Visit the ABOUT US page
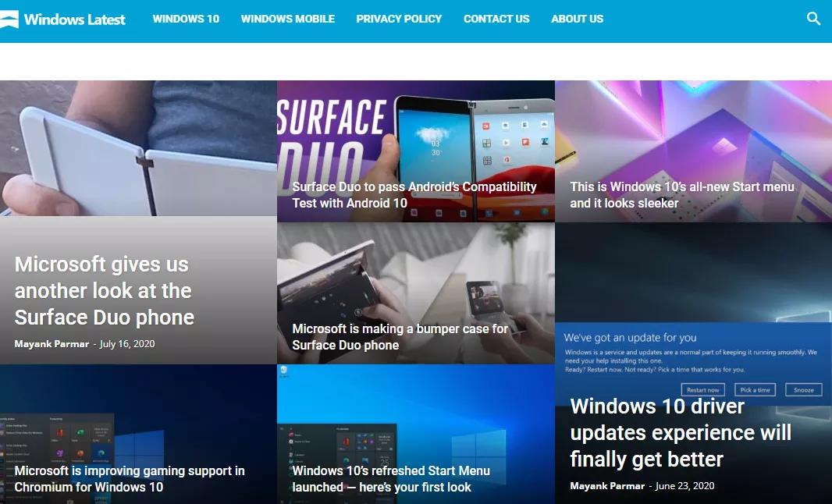This screenshot has width=832, height=504. [x=578, y=19]
